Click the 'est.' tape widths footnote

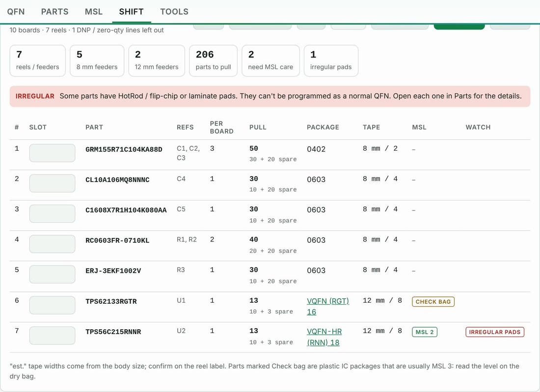(265, 371)
